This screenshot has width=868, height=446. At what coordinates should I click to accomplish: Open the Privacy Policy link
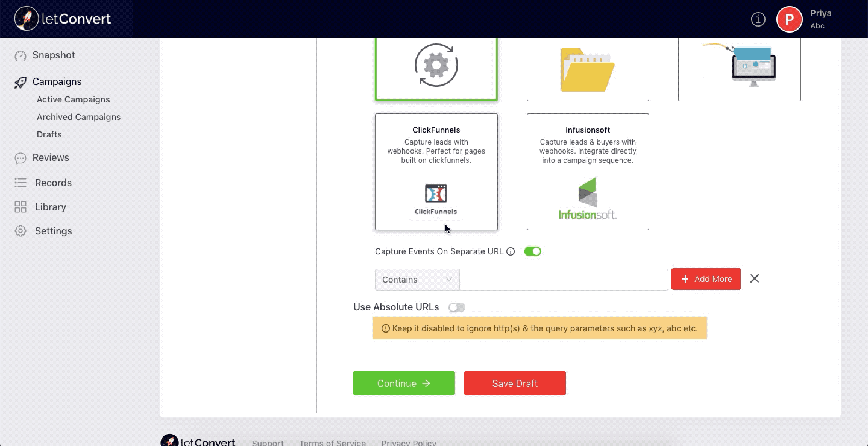pyautogui.click(x=409, y=443)
